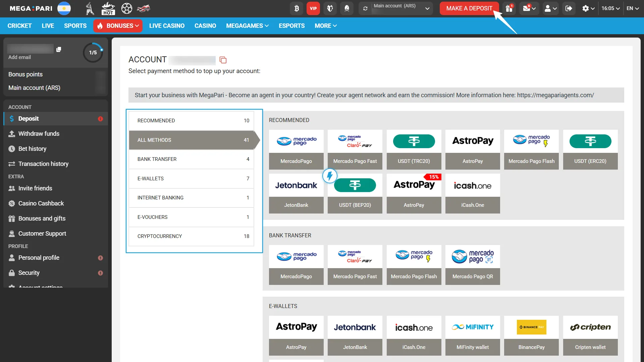
Task: Click the Deposit alert icon in sidebar
Action: click(100, 119)
